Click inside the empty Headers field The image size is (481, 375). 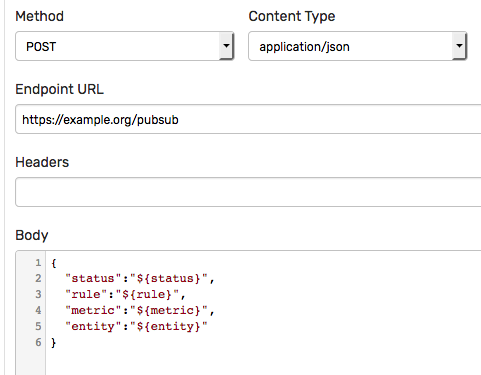tap(248, 192)
